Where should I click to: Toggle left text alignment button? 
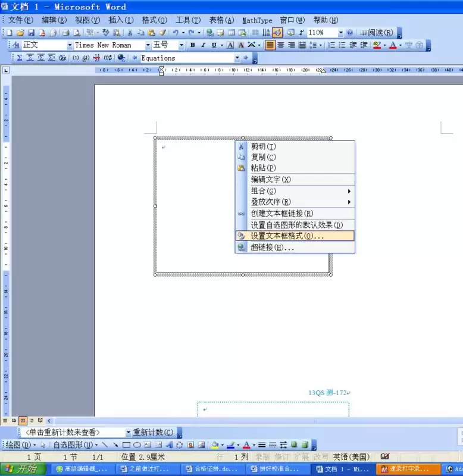270,45
